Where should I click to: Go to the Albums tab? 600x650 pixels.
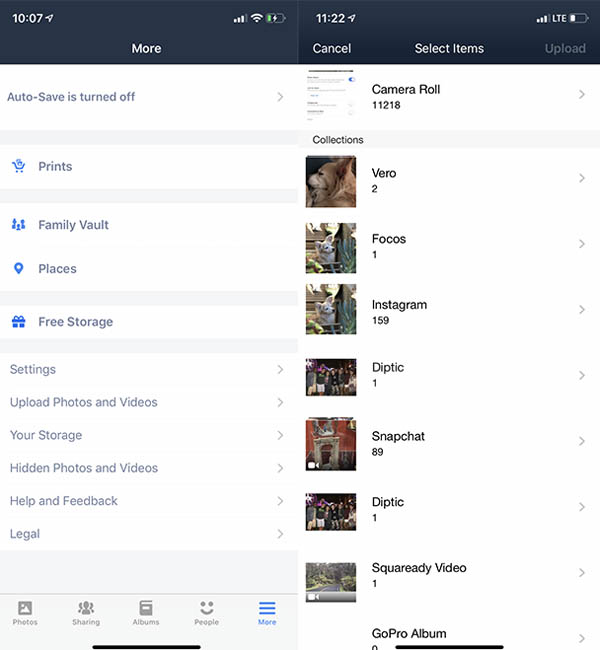coord(146,613)
